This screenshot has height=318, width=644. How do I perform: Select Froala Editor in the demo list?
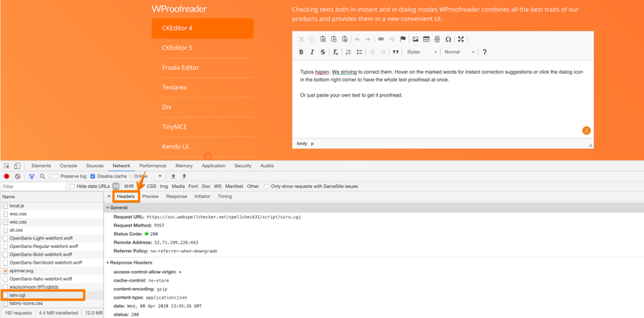point(180,68)
